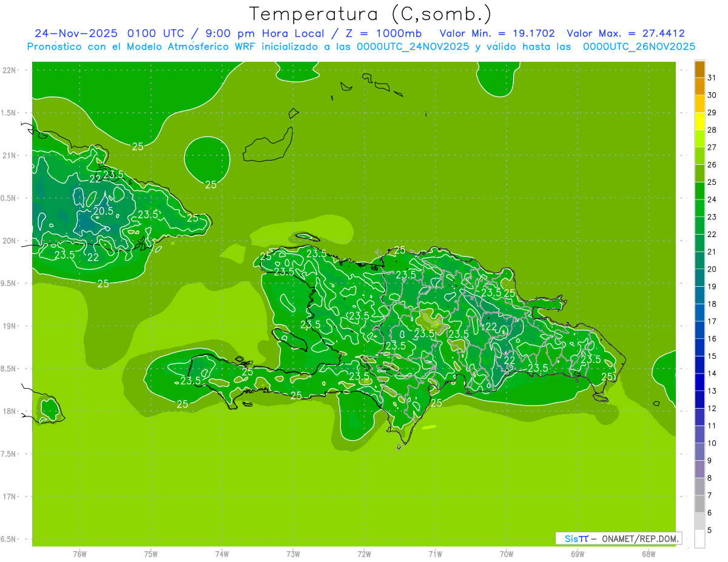Click the 31 label on the color scale

[x=712, y=78]
